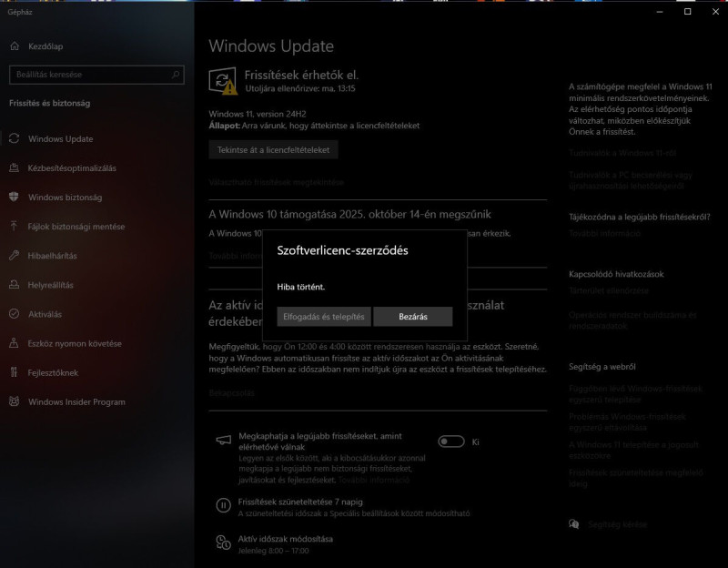728x568 pixels.
Task: Click the Fejlesztőknek tools icon
Action: [14, 372]
